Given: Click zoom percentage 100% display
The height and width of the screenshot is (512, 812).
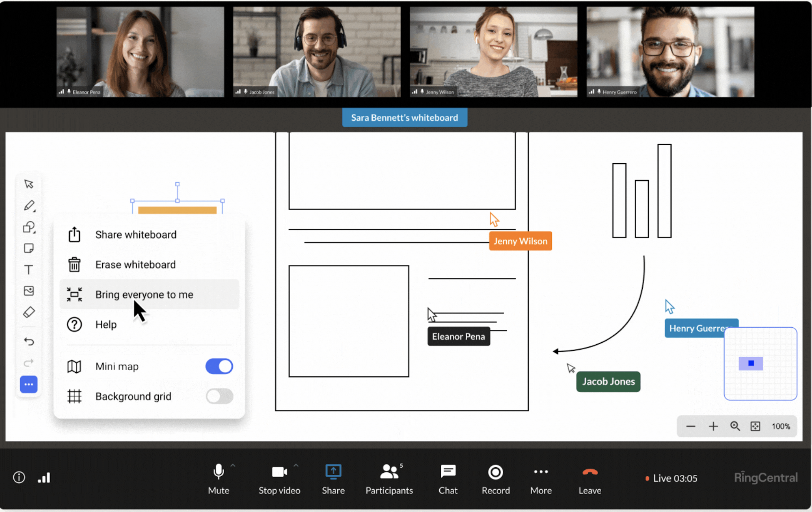Looking at the screenshot, I should tap(782, 426).
